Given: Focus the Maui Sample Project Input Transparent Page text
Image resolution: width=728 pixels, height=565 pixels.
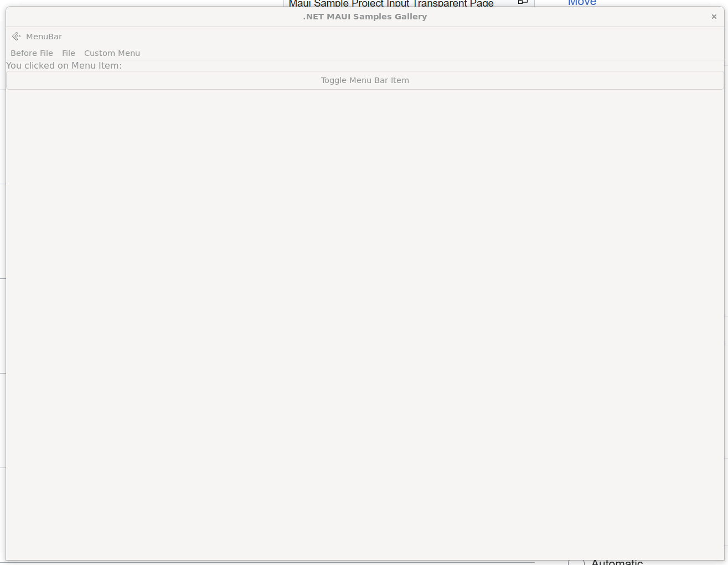Looking at the screenshot, I should point(391,3).
